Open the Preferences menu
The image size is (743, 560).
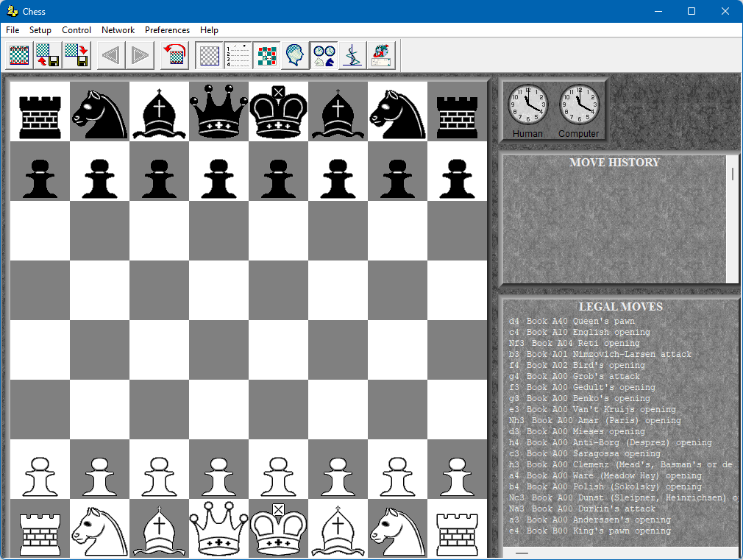click(167, 30)
